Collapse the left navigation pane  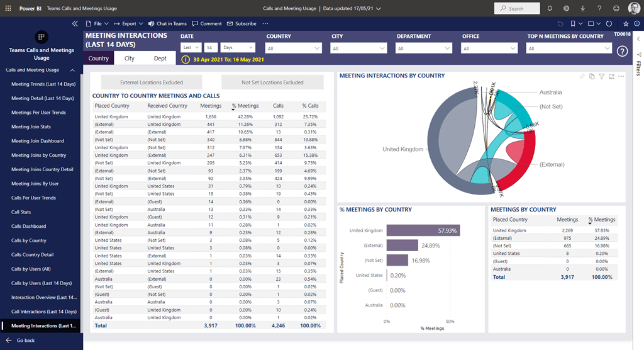click(75, 23)
